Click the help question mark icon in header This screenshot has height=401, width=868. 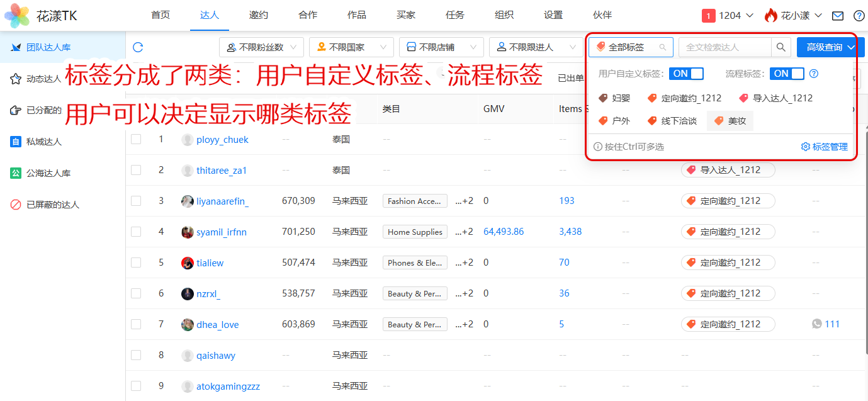pos(859,16)
